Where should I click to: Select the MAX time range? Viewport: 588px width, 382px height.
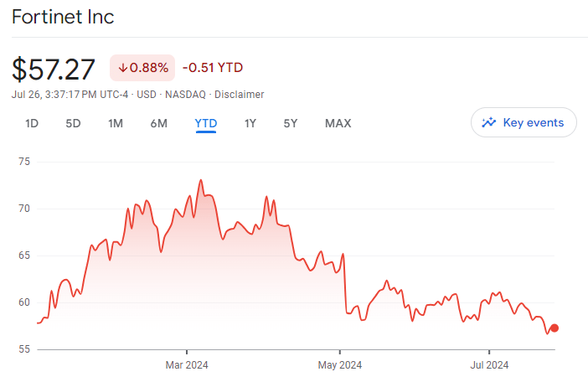point(338,123)
